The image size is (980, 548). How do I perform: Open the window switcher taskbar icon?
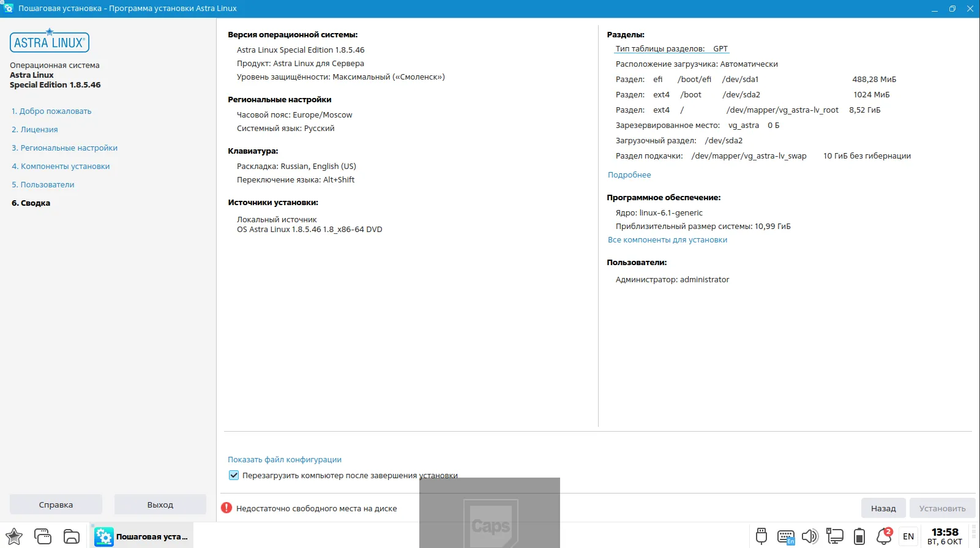point(43,536)
